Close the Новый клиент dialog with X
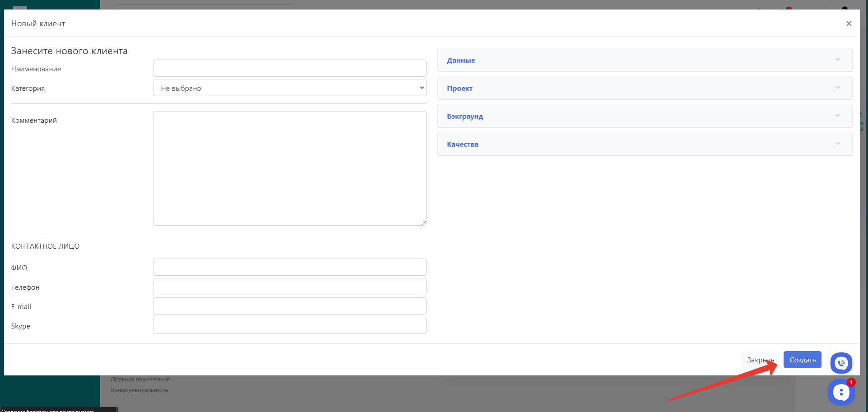The image size is (868, 412). click(849, 23)
